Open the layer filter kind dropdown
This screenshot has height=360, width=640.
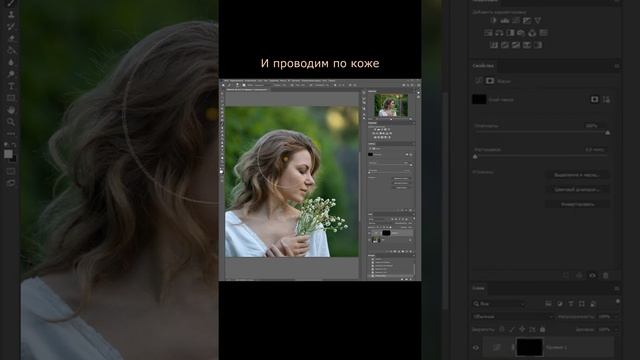[499, 304]
